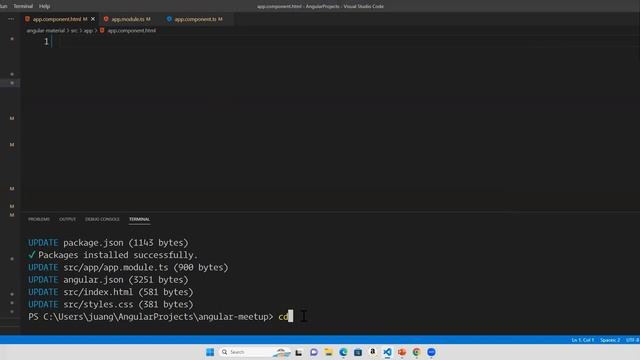
Task: Open the Problems panel tab
Action: point(39,219)
